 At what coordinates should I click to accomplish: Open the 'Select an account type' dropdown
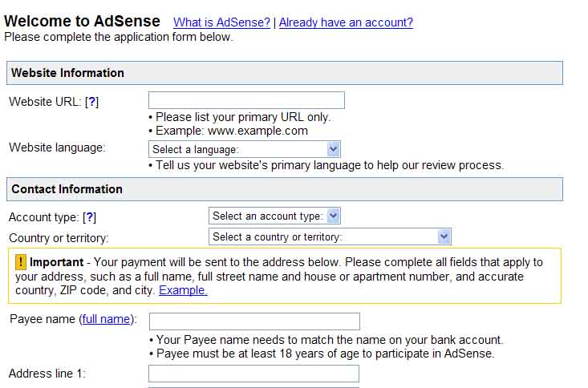(274, 216)
